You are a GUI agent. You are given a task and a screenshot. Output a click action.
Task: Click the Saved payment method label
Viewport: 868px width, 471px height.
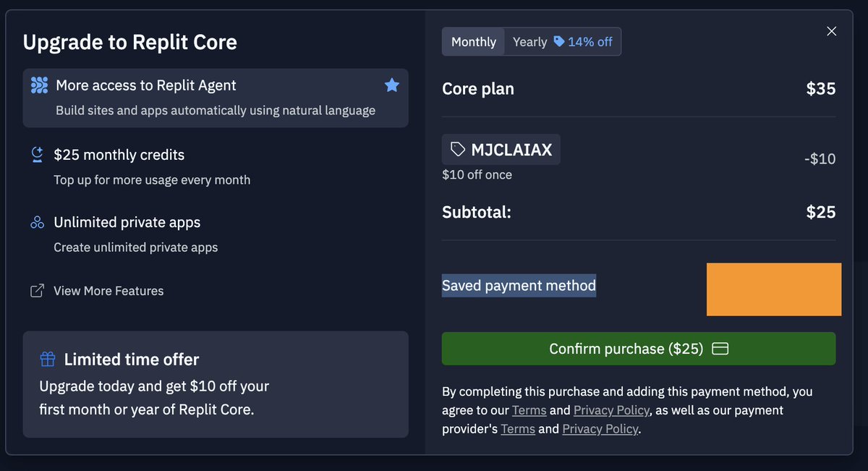click(519, 286)
